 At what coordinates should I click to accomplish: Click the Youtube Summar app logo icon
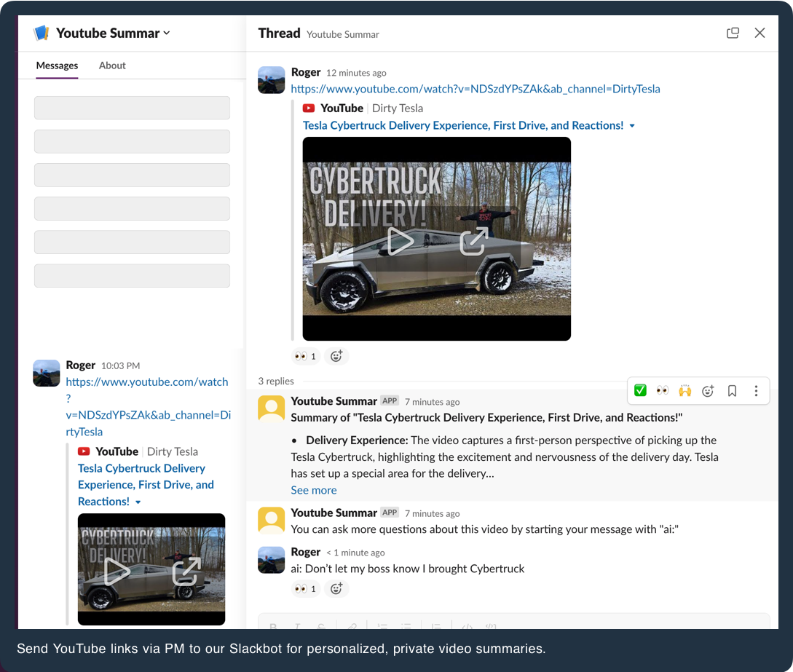[42, 33]
